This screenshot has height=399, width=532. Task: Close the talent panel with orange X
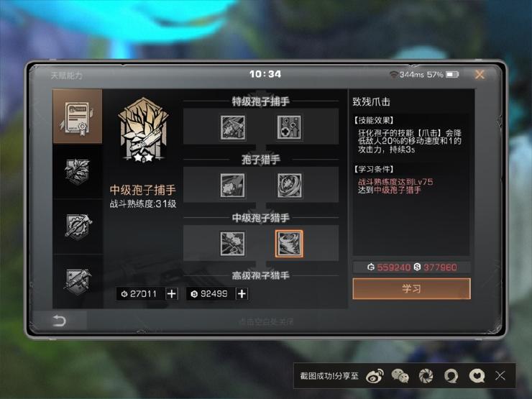(480, 74)
